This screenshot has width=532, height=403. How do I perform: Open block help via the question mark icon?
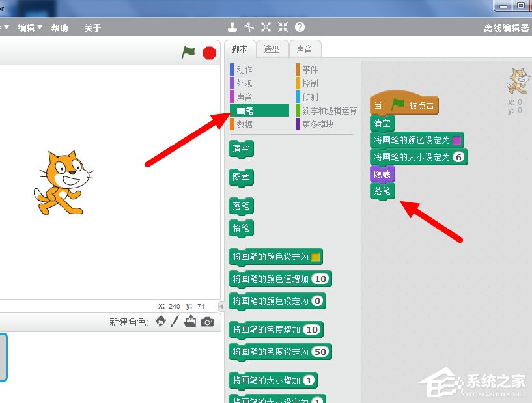(299, 27)
